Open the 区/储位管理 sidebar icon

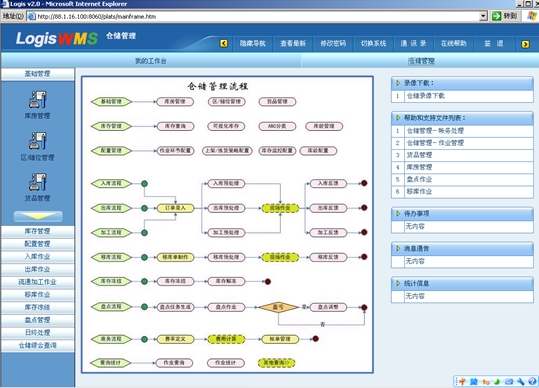37,141
